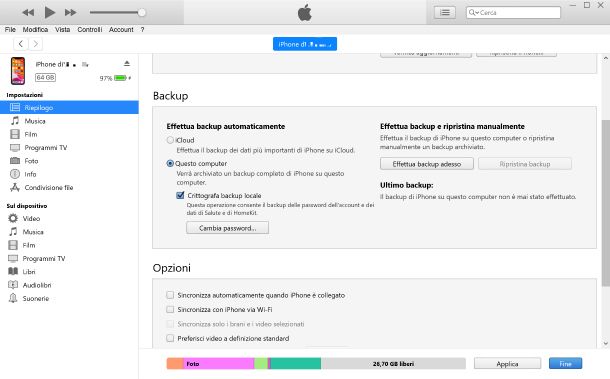610x379 pixels.
Task: Adjust the volume slider knob
Action: click(142, 12)
